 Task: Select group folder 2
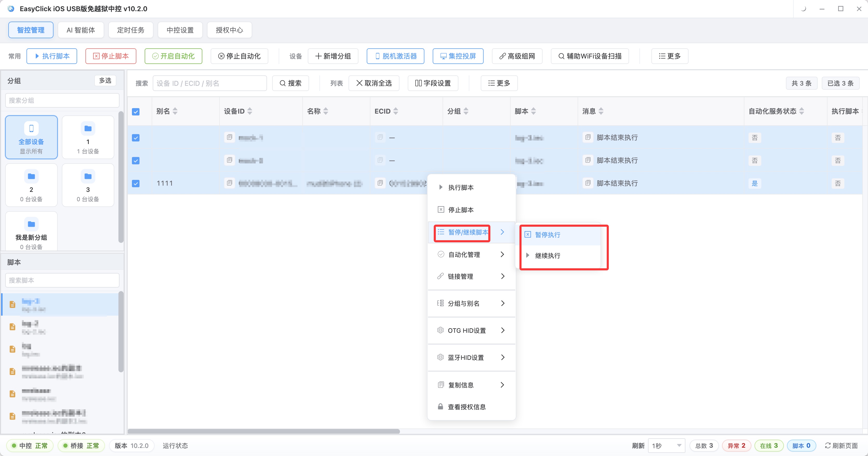(31, 185)
